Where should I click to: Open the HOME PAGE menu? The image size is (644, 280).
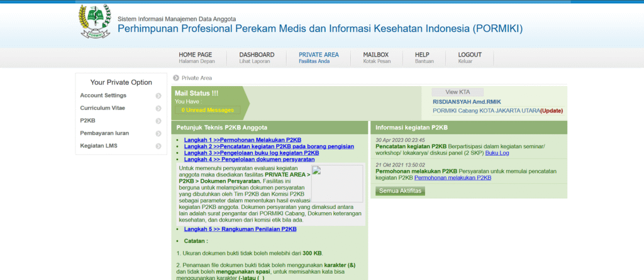click(x=196, y=58)
